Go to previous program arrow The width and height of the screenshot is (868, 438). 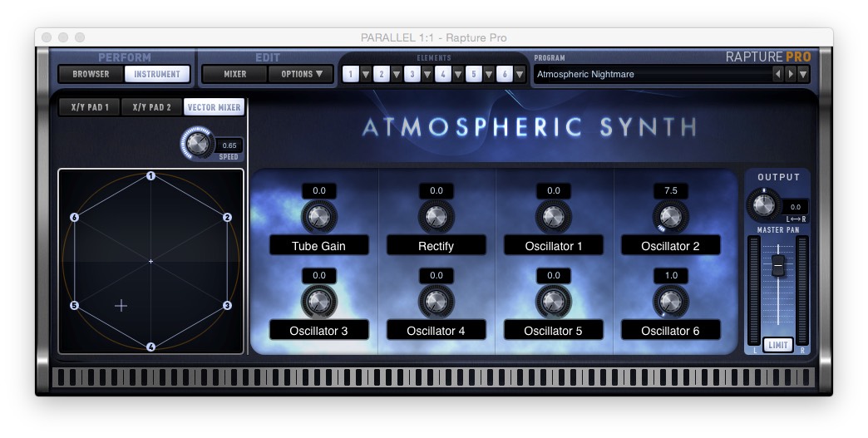(x=777, y=73)
